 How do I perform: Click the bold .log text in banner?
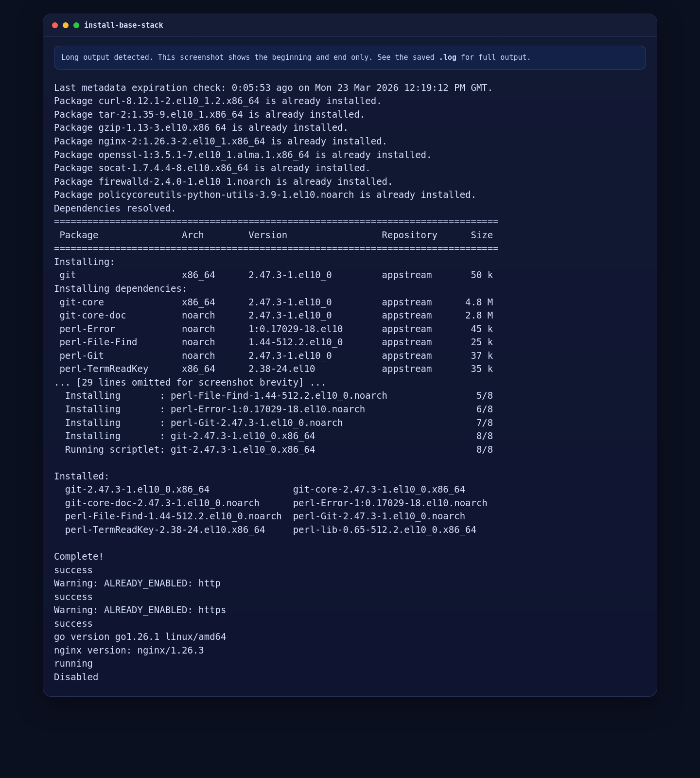pos(448,57)
